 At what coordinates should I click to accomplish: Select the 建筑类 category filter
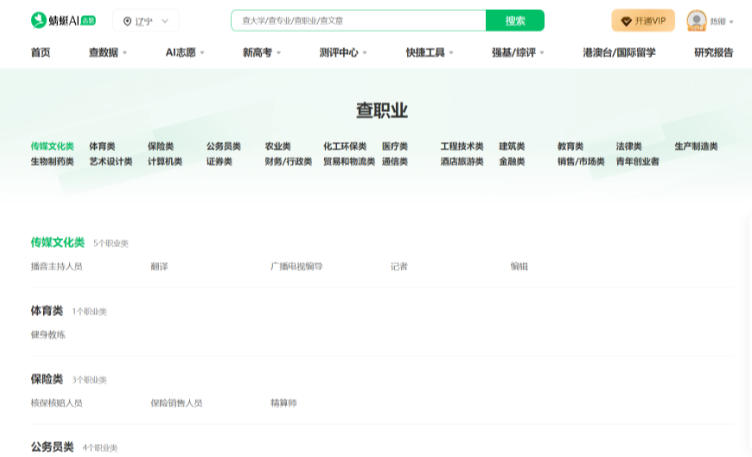pyautogui.click(x=512, y=146)
